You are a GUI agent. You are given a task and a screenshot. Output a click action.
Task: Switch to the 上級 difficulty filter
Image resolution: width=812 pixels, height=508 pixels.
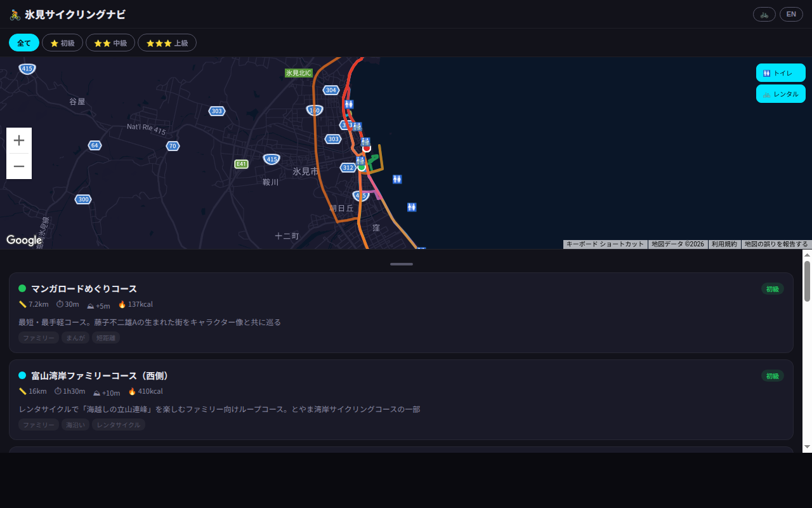tap(167, 43)
